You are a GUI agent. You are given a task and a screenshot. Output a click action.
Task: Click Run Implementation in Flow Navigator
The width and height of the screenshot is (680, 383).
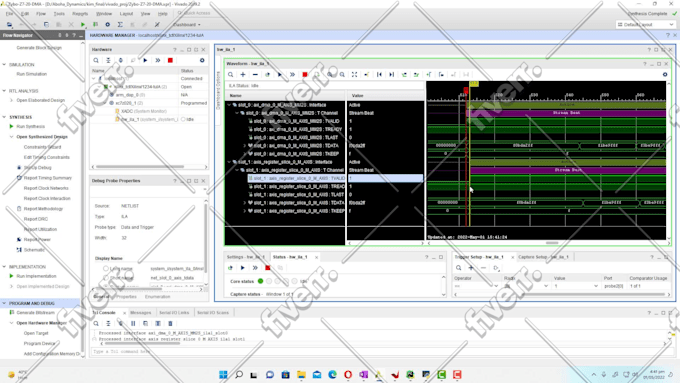point(36,276)
